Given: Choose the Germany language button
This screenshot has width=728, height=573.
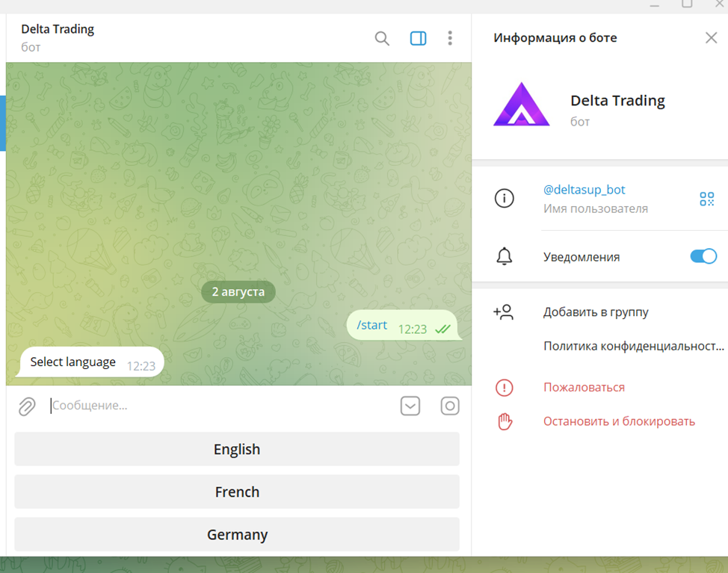Looking at the screenshot, I should (237, 534).
